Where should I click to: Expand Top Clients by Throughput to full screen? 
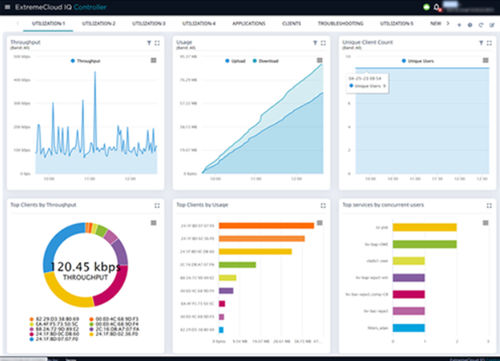pyautogui.click(x=157, y=205)
